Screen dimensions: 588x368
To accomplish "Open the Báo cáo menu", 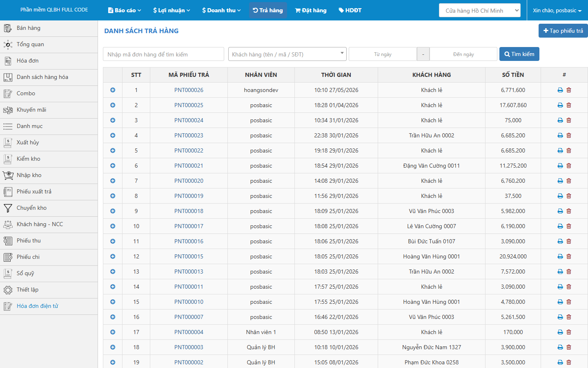I will (x=125, y=10).
